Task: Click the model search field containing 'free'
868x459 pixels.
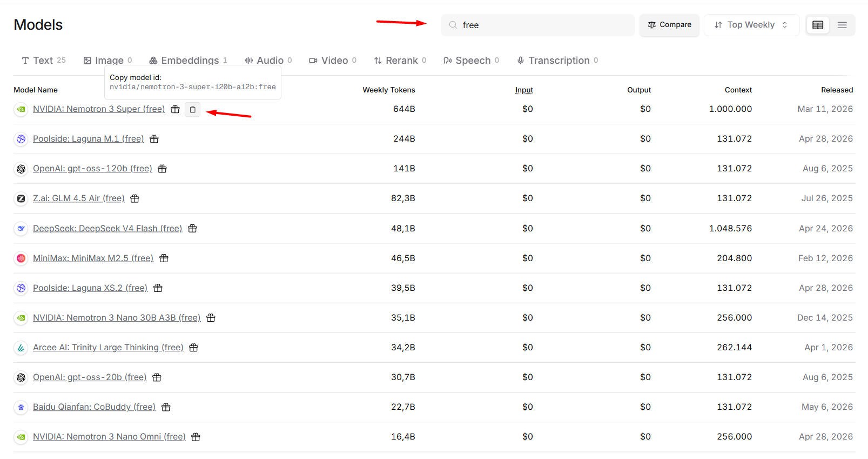Action: [538, 25]
